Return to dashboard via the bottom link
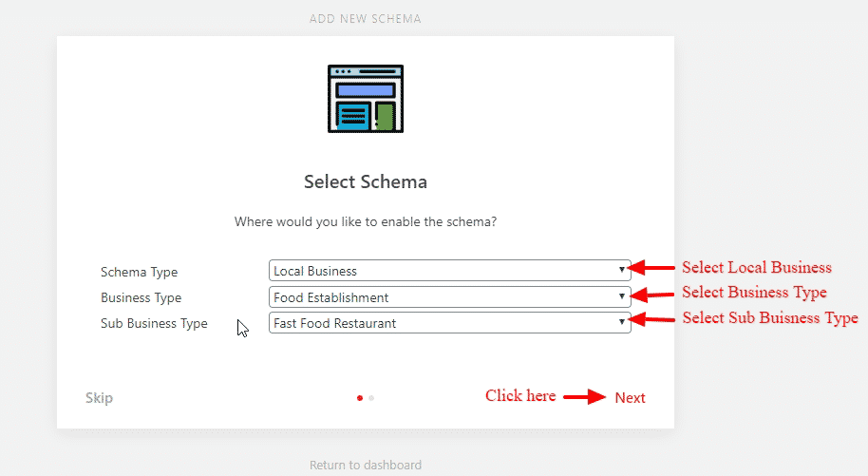The image size is (868, 476). tap(366, 465)
